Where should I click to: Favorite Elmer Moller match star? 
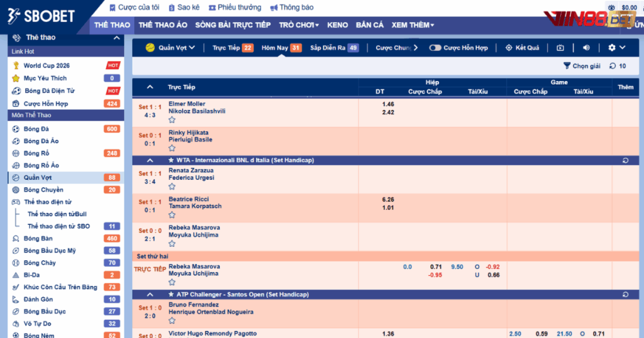[x=172, y=120]
